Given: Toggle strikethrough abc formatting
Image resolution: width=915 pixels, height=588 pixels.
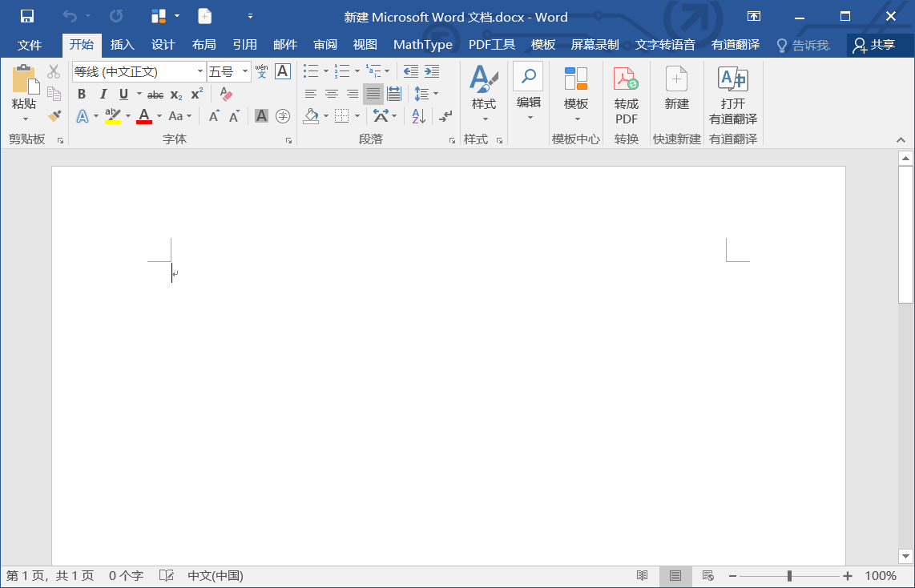Looking at the screenshot, I should pyautogui.click(x=155, y=95).
